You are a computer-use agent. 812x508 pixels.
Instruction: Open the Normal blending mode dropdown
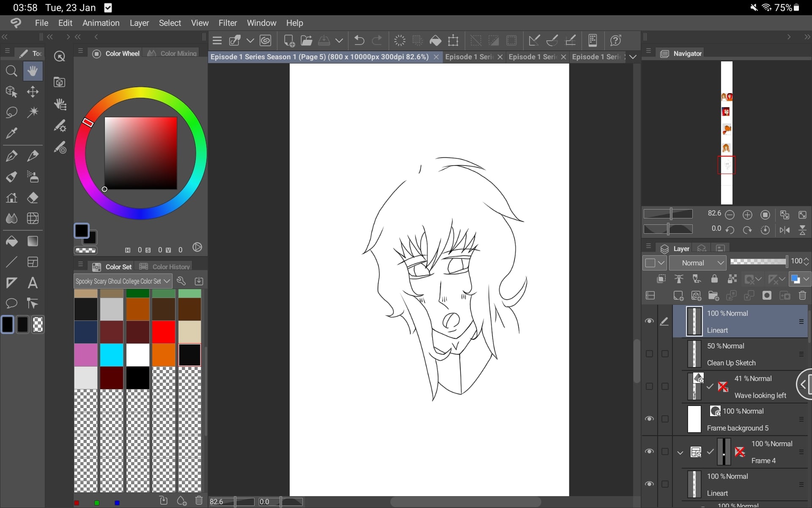coord(697,263)
